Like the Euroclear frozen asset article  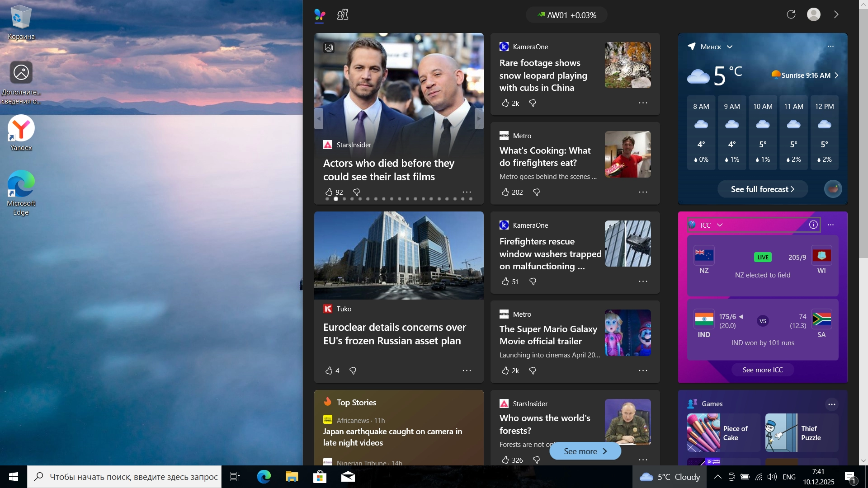pyautogui.click(x=329, y=371)
